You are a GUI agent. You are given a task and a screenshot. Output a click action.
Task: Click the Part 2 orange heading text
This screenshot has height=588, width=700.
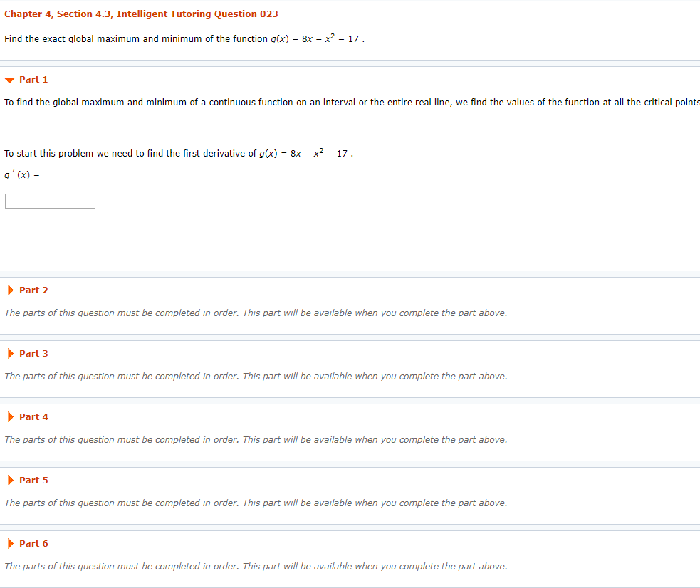coord(33,290)
